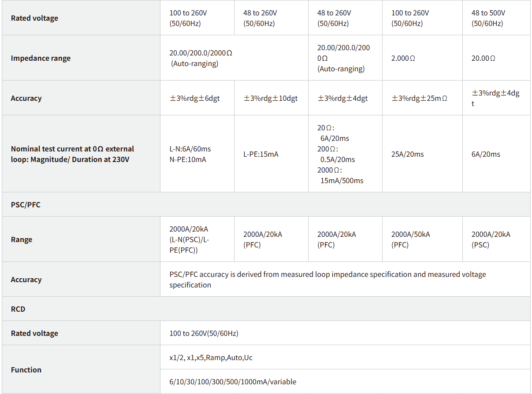Click the L-PE:15mA test current cell
The image size is (532, 394).
[x=261, y=154]
